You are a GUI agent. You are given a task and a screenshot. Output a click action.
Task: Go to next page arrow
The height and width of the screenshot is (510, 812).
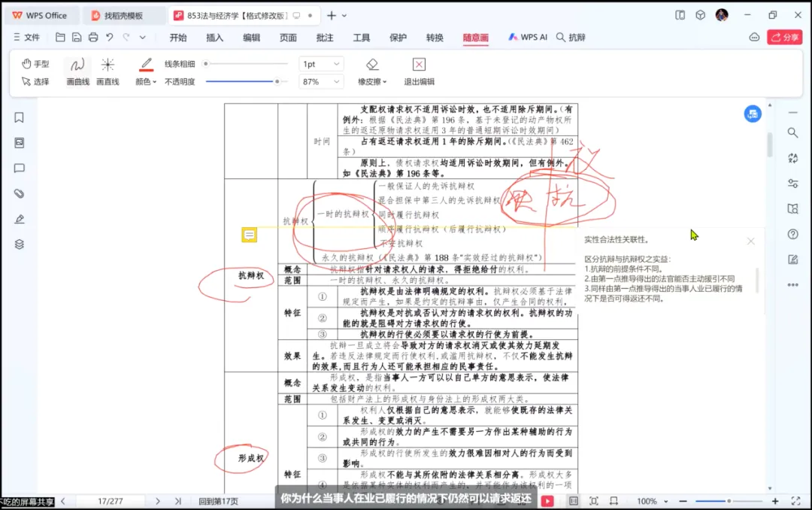157,501
